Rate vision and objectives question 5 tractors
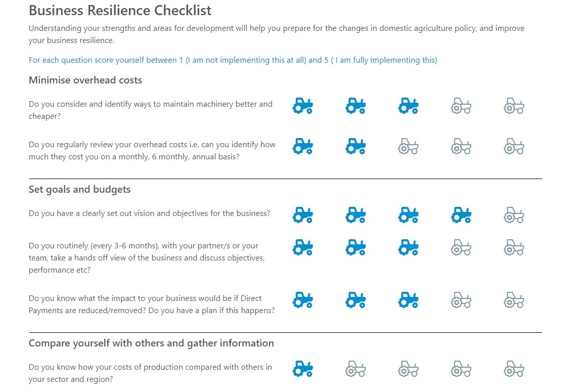The width and height of the screenshot is (572, 392). tap(514, 215)
